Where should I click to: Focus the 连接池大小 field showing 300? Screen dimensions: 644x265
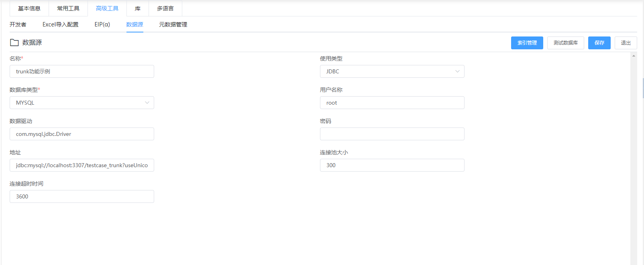pyautogui.click(x=392, y=165)
